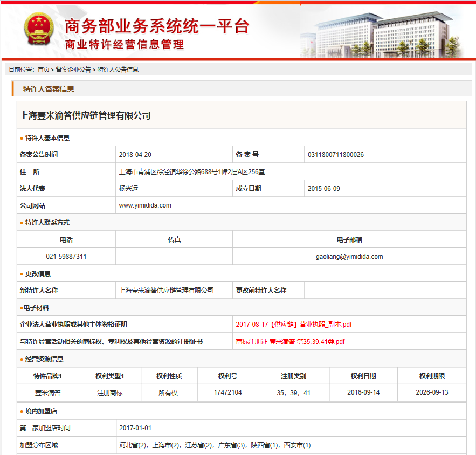
Task: Click the 企业法人营业执照或其他主体资格证明 label
Action: pos(73,325)
